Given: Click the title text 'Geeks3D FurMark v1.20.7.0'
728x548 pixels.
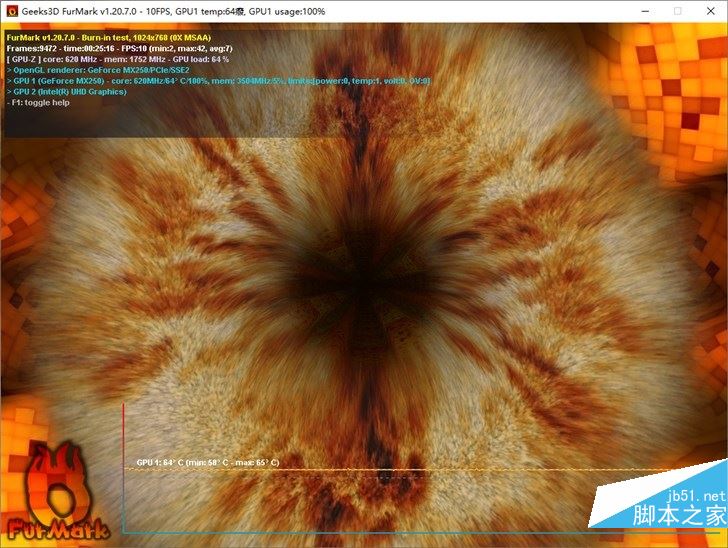Looking at the screenshot, I should pyautogui.click(x=79, y=12).
